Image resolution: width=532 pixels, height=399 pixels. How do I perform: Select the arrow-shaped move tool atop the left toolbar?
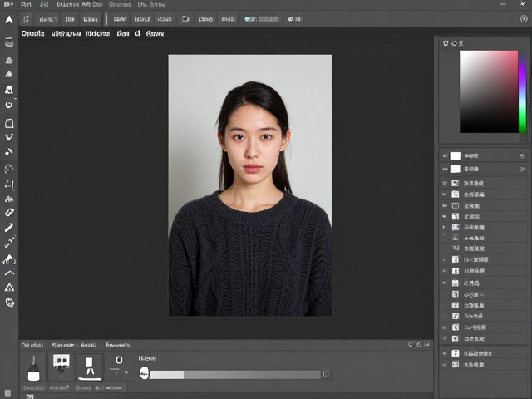9,20
